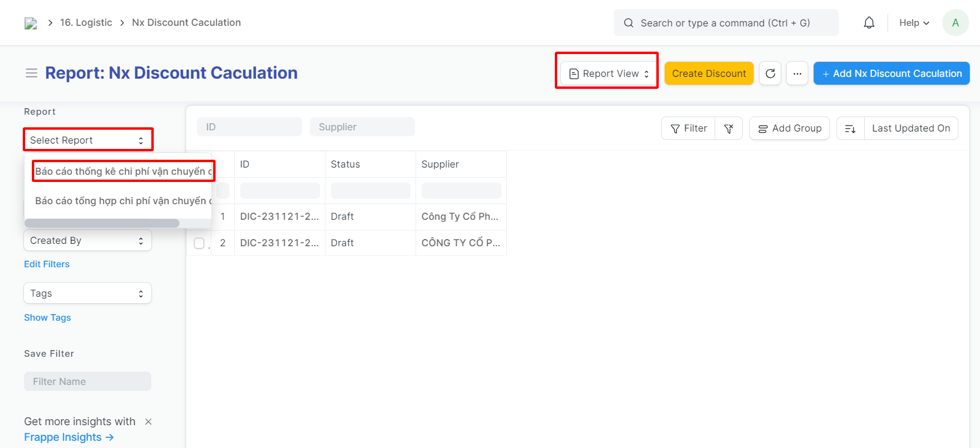Click the home logo in breadcrumb
This screenshot has width=980, height=448.
pyautogui.click(x=31, y=23)
